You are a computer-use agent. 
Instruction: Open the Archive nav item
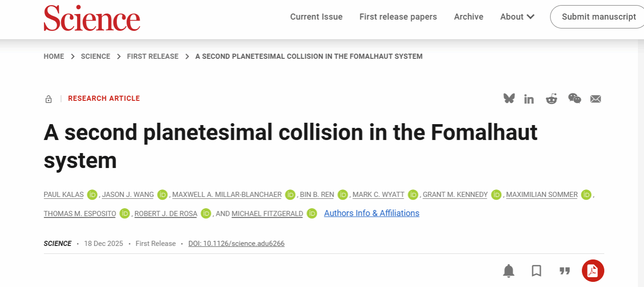coord(469,17)
